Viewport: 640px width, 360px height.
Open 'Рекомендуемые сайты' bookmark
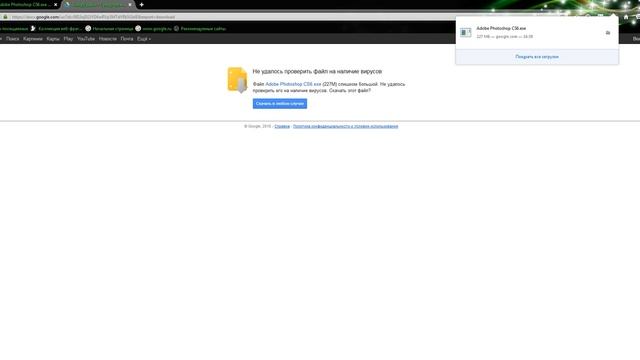200,29
